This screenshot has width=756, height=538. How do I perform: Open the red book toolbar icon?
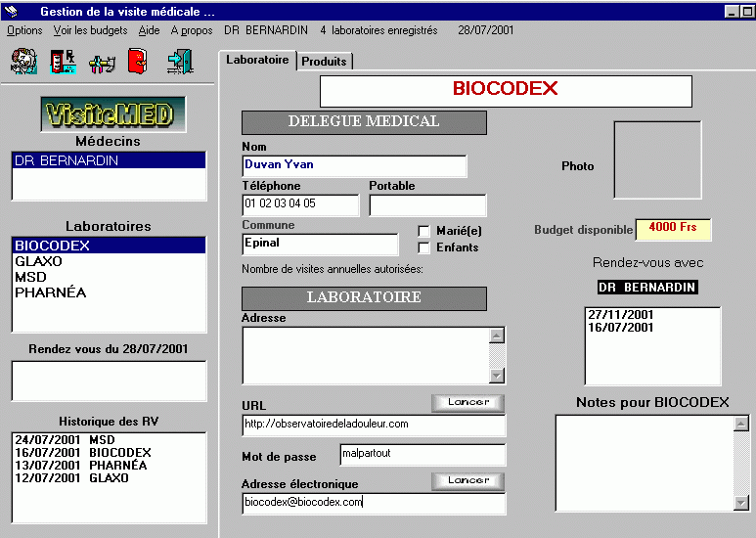tap(138, 62)
